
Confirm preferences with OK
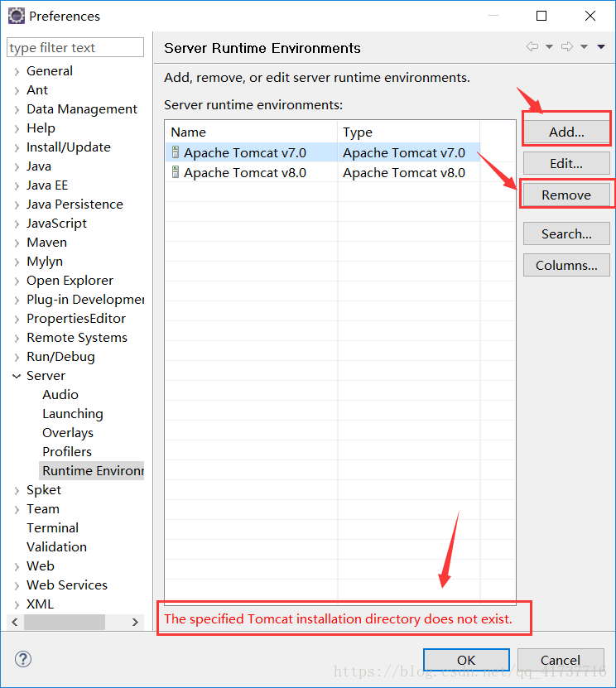pyautogui.click(x=466, y=660)
